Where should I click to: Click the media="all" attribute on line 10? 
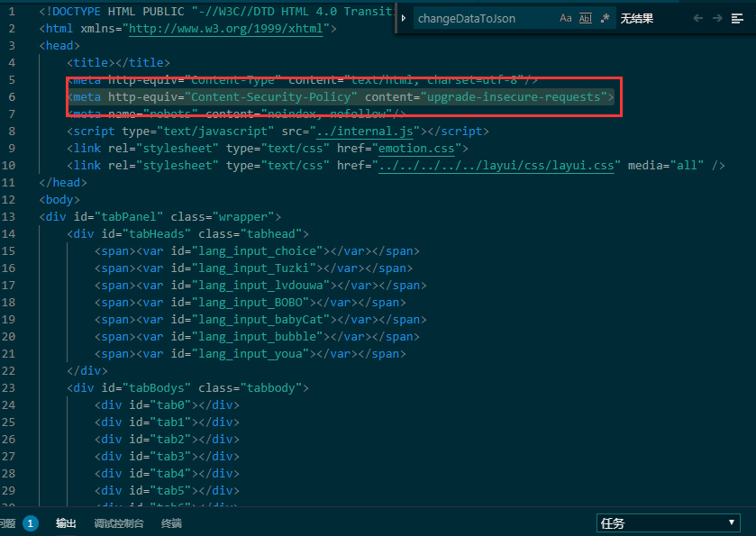(665, 166)
